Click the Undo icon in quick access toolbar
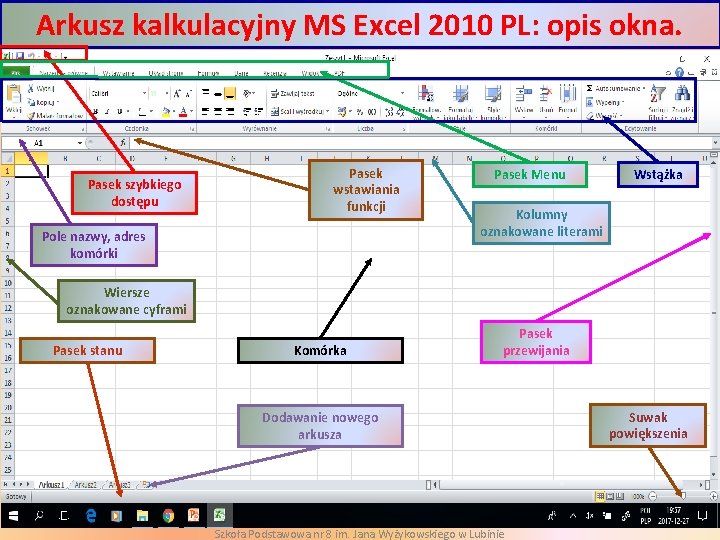Viewport: 720px width, 540px height. coord(31,56)
